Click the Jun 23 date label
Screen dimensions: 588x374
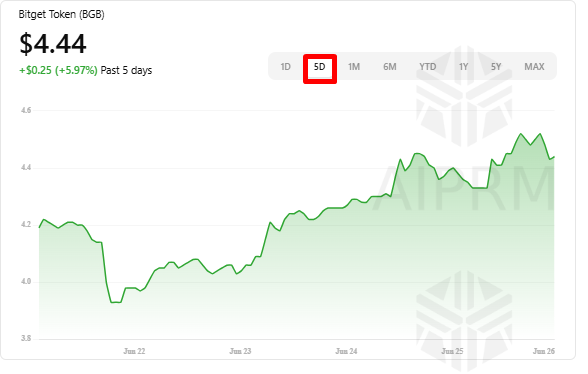pos(240,351)
